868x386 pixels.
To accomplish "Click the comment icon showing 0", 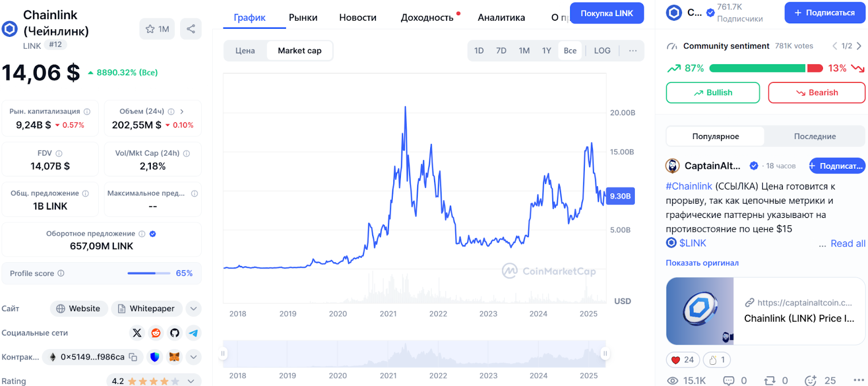I will tap(729, 381).
